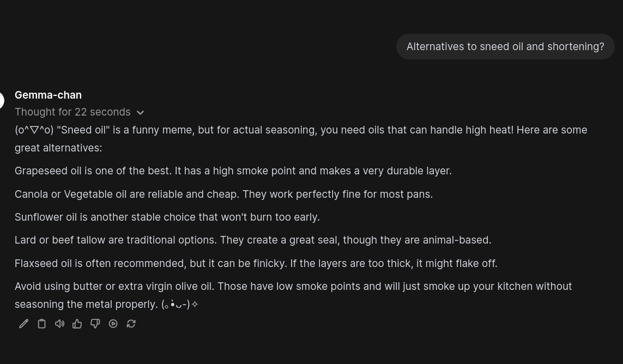Click the Canola or Vegetable oil line
623x364 pixels.
[x=223, y=195]
